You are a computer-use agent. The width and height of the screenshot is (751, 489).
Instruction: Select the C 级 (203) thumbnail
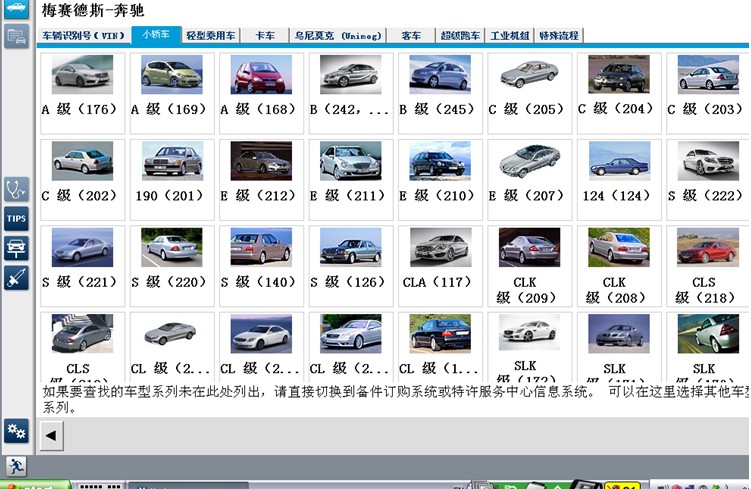tap(708, 74)
